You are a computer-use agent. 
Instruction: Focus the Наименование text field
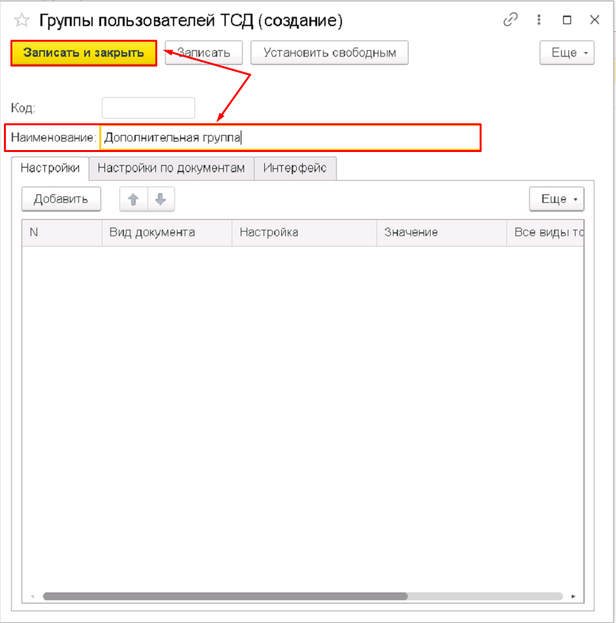[x=290, y=138]
